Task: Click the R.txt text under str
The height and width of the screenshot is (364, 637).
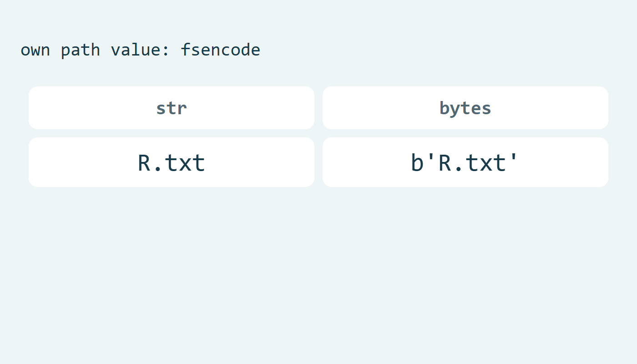Action: click(172, 163)
